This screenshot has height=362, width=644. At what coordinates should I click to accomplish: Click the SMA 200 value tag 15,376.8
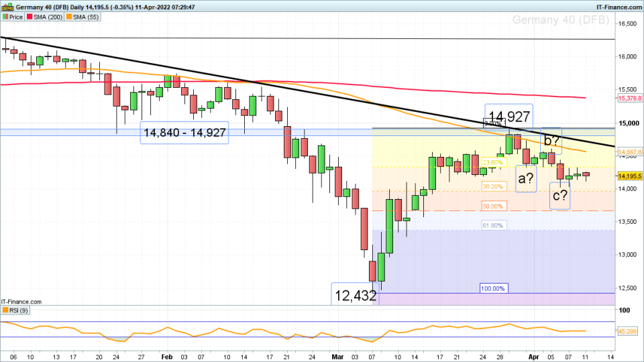[x=630, y=98]
